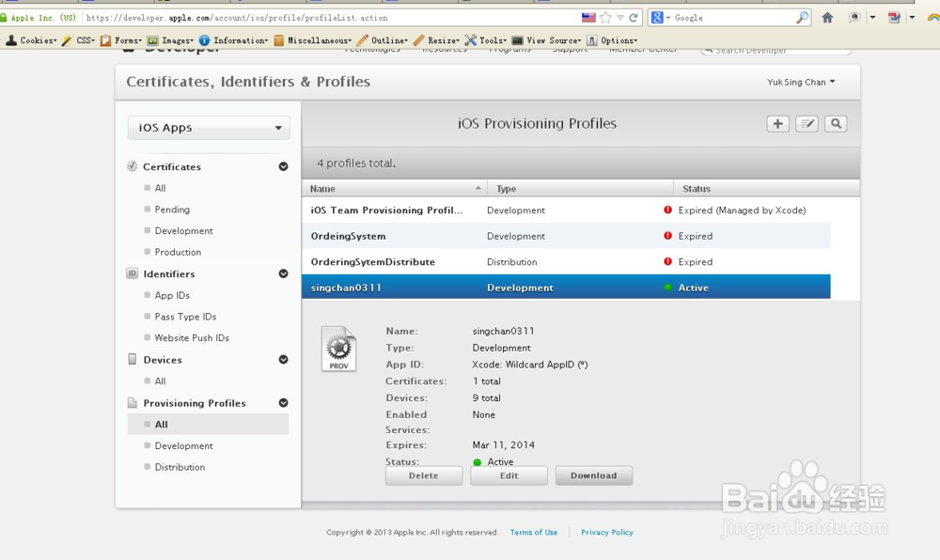
Task: Open Outline menu in developer toolbar
Action: tap(383, 40)
